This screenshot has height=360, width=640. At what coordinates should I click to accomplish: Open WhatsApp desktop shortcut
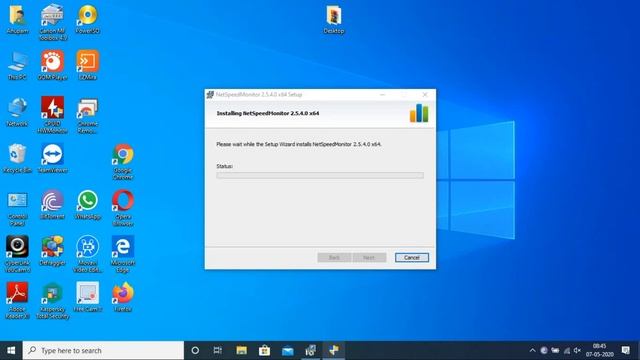coord(87,205)
